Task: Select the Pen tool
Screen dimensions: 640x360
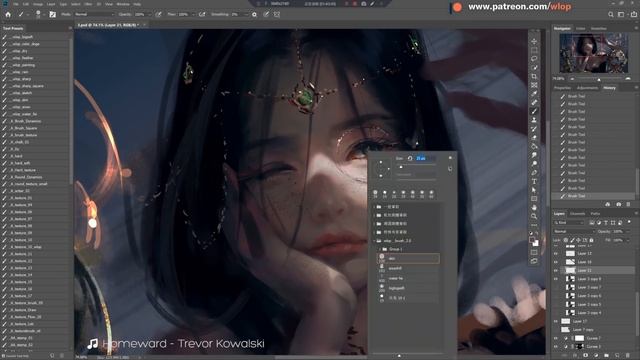Action: pos(534,173)
